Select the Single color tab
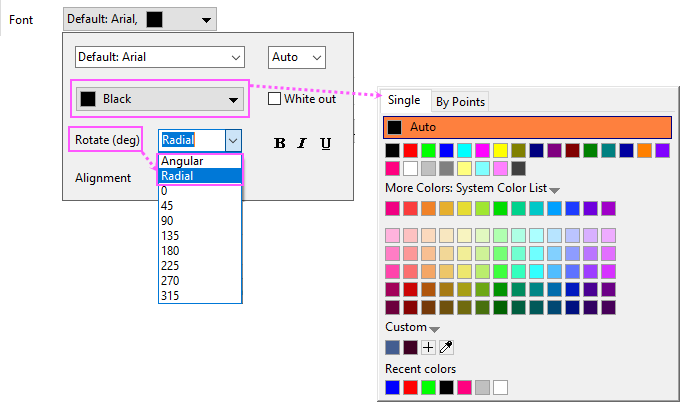 [404, 100]
